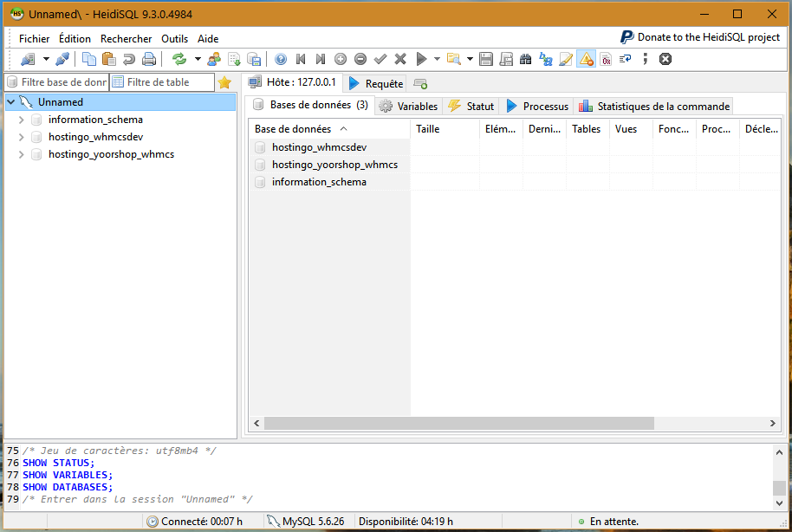Open Statistiques de la commande tab
Screen dimensions: 792x532
point(654,107)
